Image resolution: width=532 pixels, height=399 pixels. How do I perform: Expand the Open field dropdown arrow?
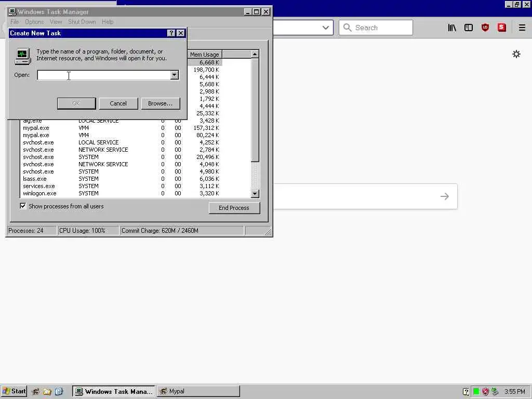[175, 75]
